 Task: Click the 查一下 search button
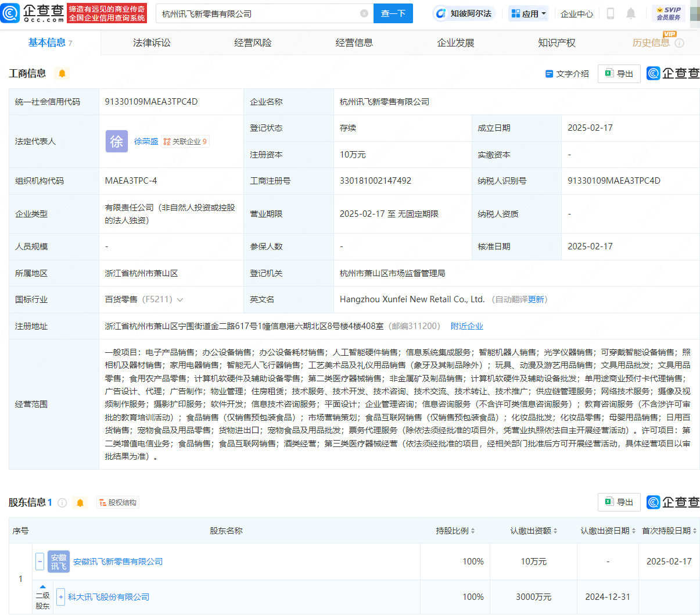pyautogui.click(x=393, y=13)
